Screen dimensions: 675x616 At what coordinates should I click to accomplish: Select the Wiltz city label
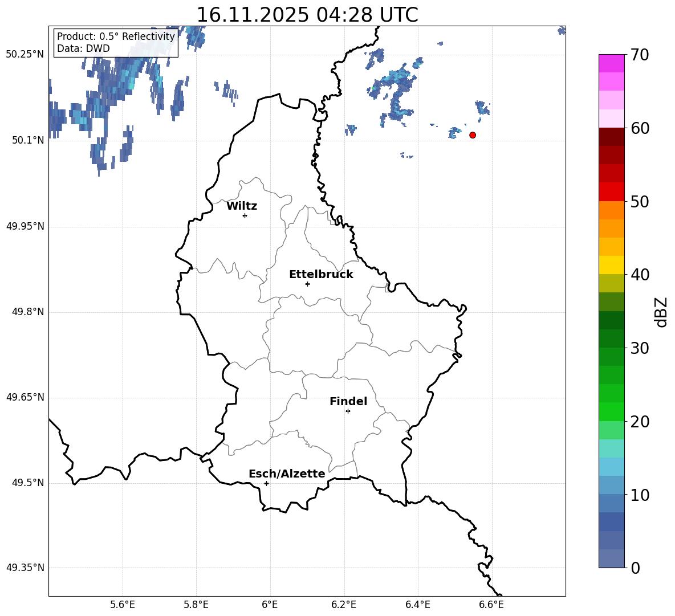tap(242, 206)
